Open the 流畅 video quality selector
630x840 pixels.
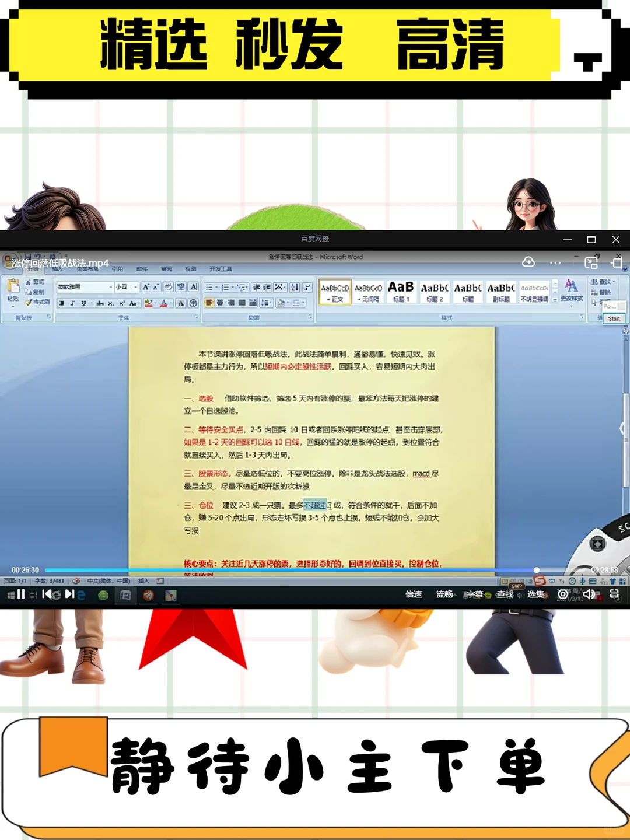444,594
